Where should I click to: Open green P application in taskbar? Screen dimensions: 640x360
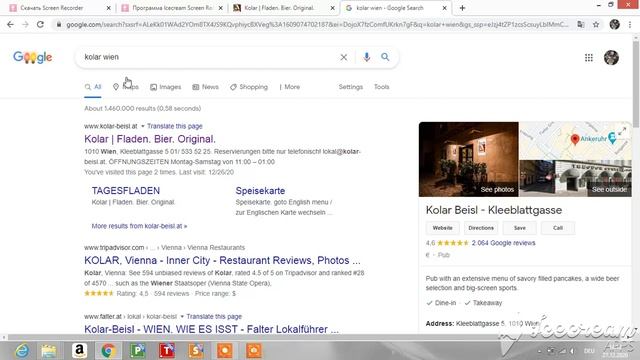tap(138, 351)
